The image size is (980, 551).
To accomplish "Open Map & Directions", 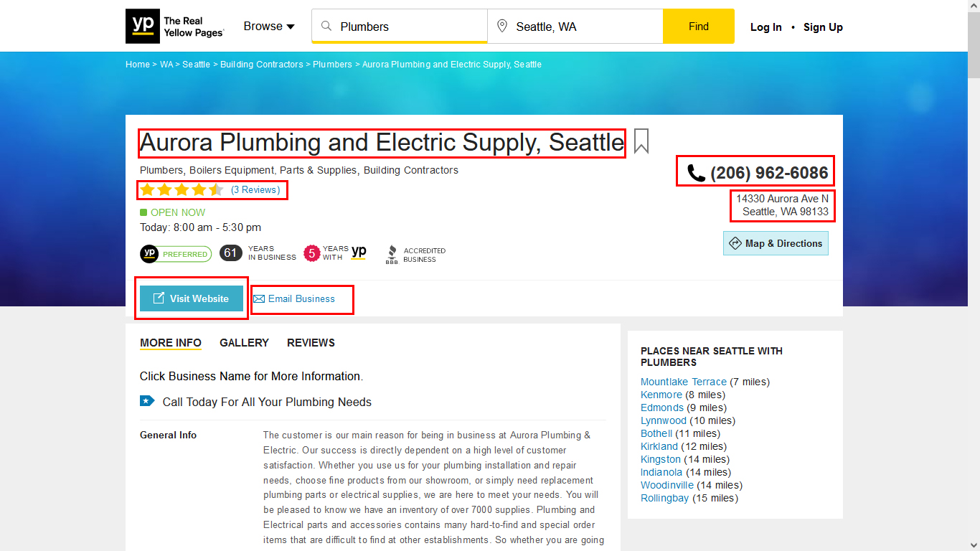I will coord(776,243).
